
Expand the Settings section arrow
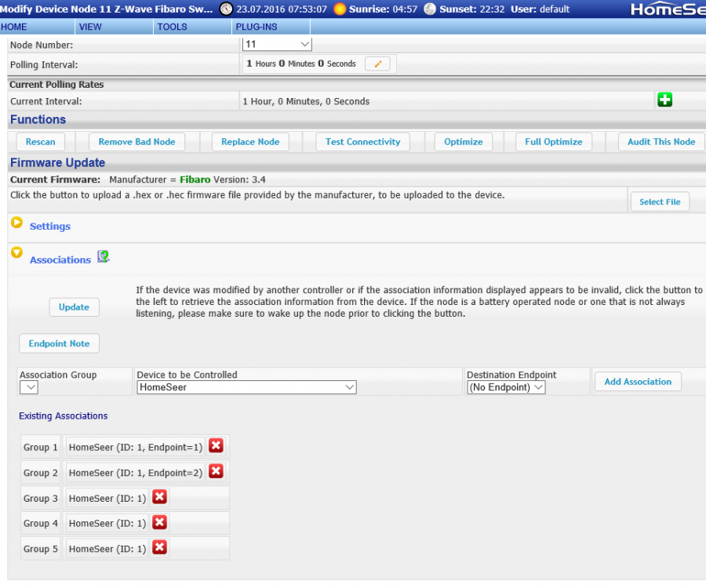click(x=16, y=223)
